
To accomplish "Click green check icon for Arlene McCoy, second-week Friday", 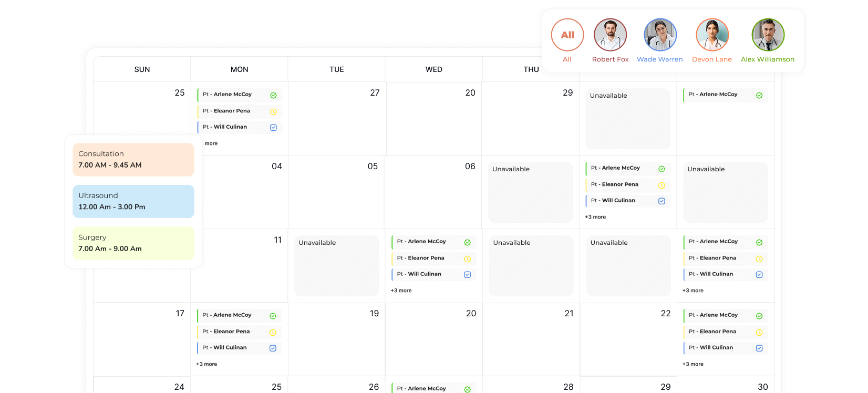I will point(662,169).
